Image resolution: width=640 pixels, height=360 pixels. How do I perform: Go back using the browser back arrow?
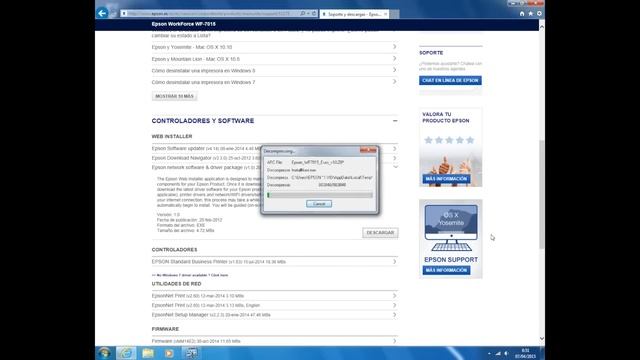pyautogui.click(x=102, y=13)
